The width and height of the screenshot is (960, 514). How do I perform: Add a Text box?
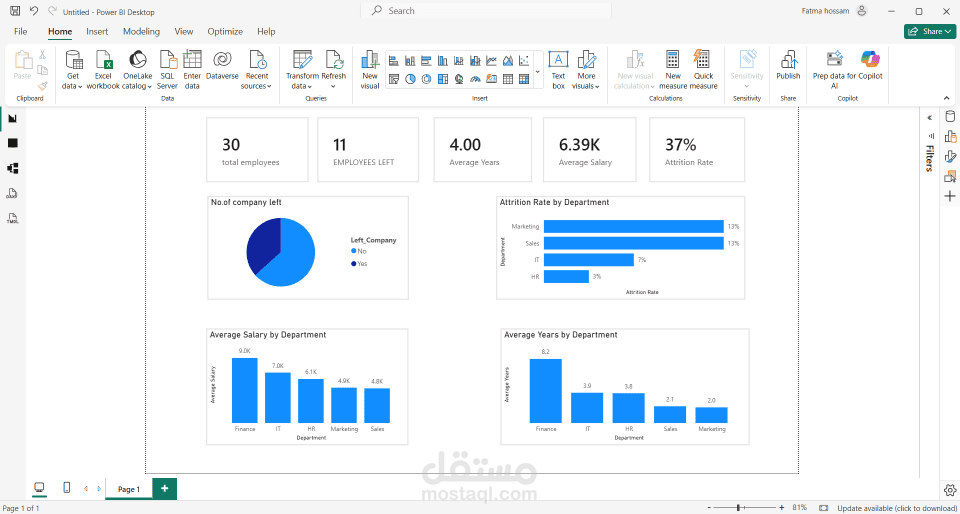point(558,70)
